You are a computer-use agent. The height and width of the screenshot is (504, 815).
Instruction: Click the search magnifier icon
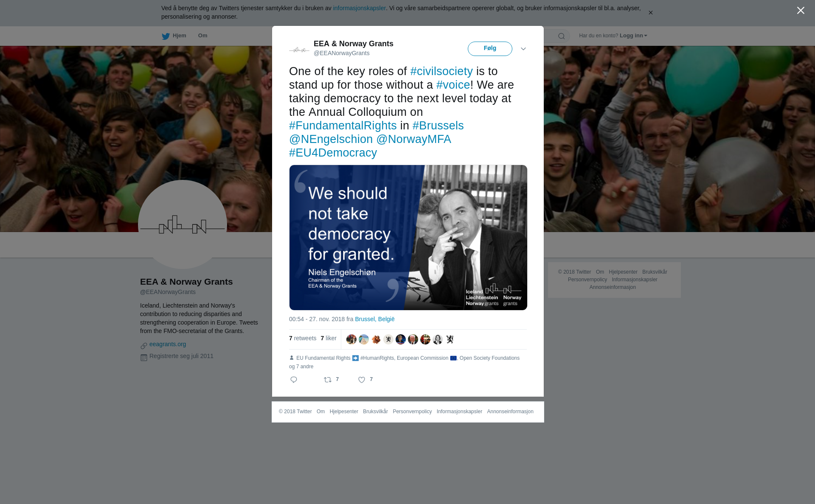(562, 36)
